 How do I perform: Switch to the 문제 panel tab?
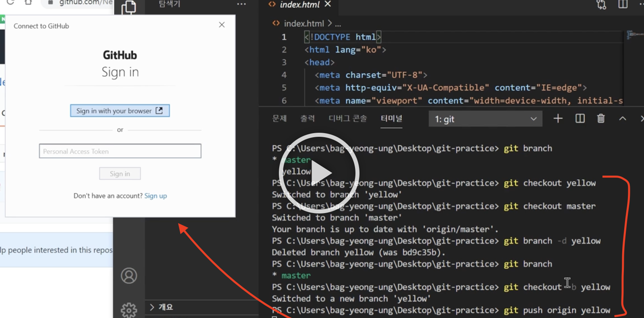coord(279,118)
